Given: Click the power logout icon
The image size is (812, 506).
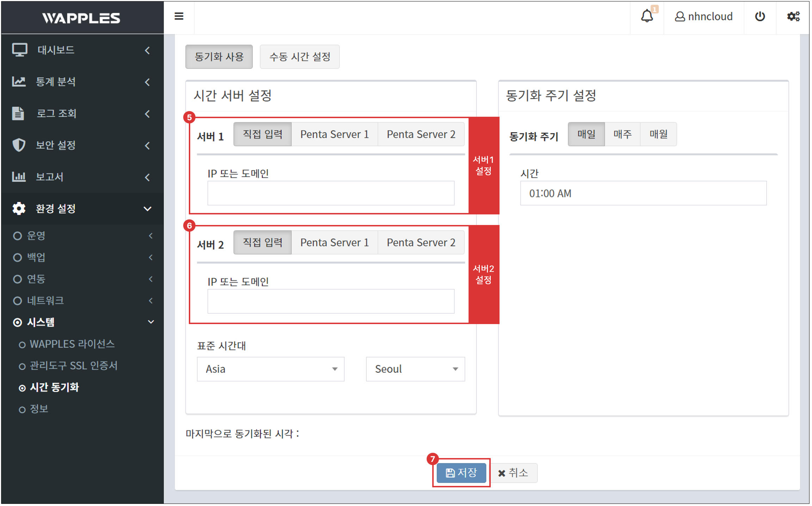Looking at the screenshot, I should pyautogui.click(x=760, y=16).
